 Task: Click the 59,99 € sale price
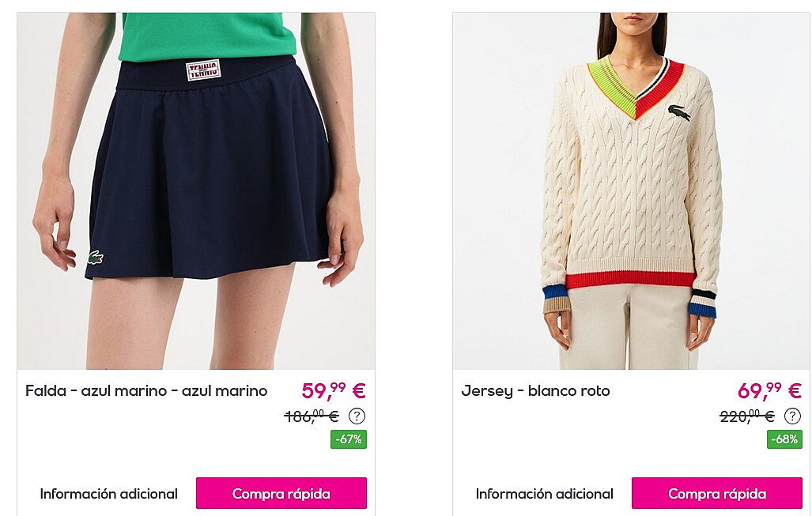click(334, 390)
